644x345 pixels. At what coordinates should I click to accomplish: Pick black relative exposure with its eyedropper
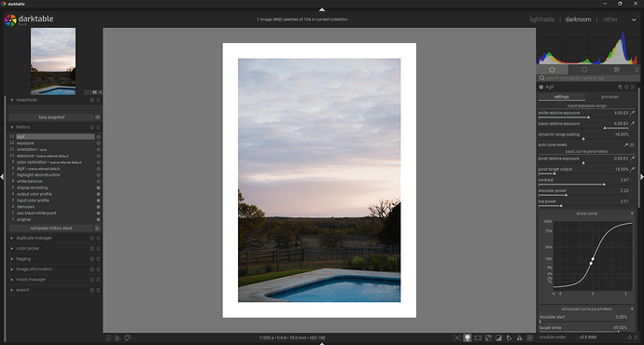point(633,123)
